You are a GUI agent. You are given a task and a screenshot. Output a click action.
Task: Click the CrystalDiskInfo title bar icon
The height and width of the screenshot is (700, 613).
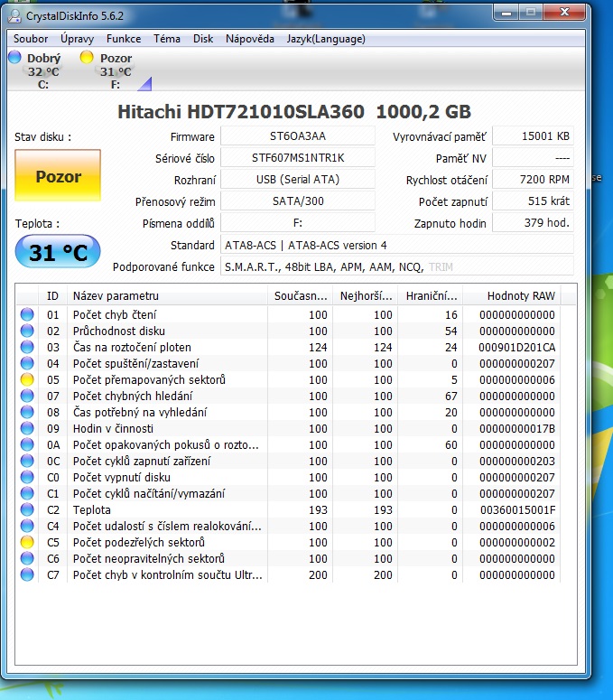pyautogui.click(x=14, y=16)
